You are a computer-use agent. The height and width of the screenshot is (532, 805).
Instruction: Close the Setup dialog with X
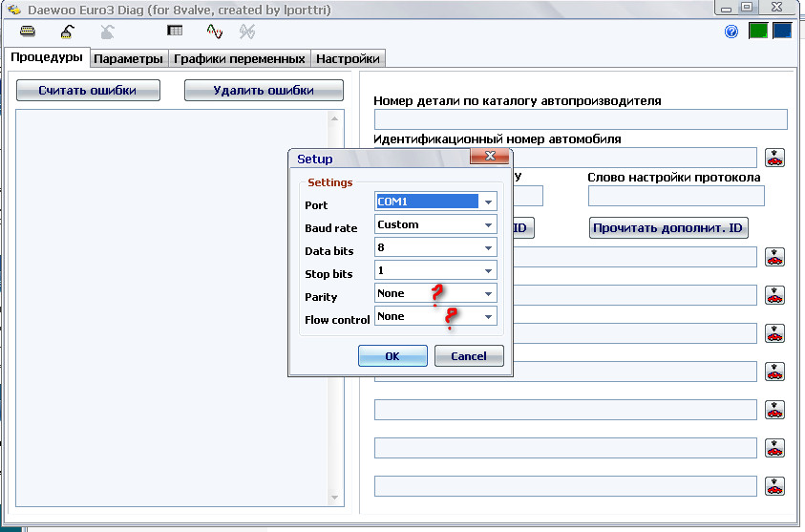tap(490, 156)
